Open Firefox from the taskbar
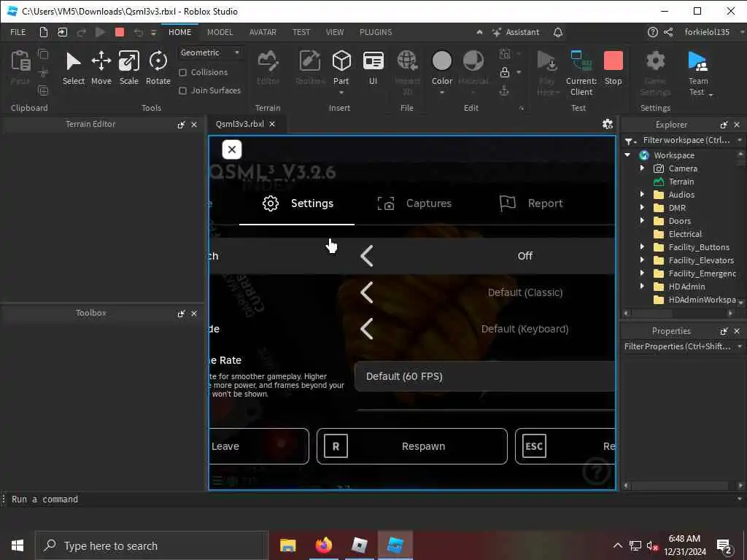The height and width of the screenshot is (560, 747). [x=323, y=545]
